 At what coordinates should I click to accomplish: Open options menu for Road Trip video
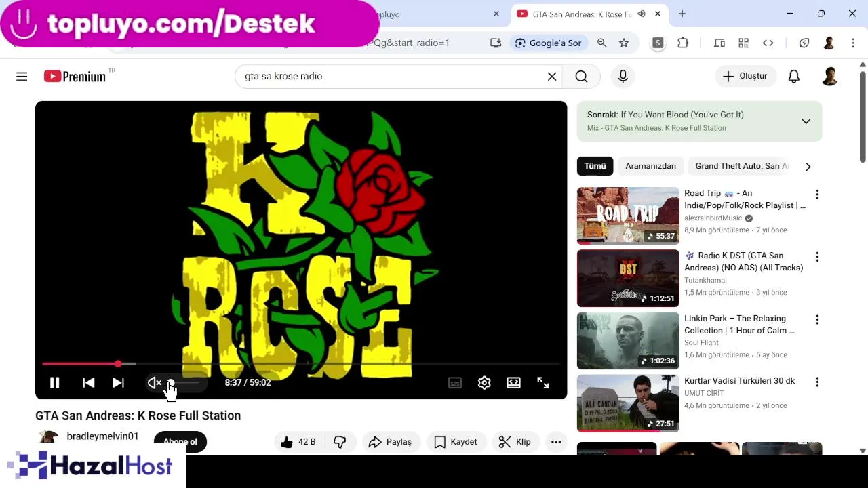[817, 195]
